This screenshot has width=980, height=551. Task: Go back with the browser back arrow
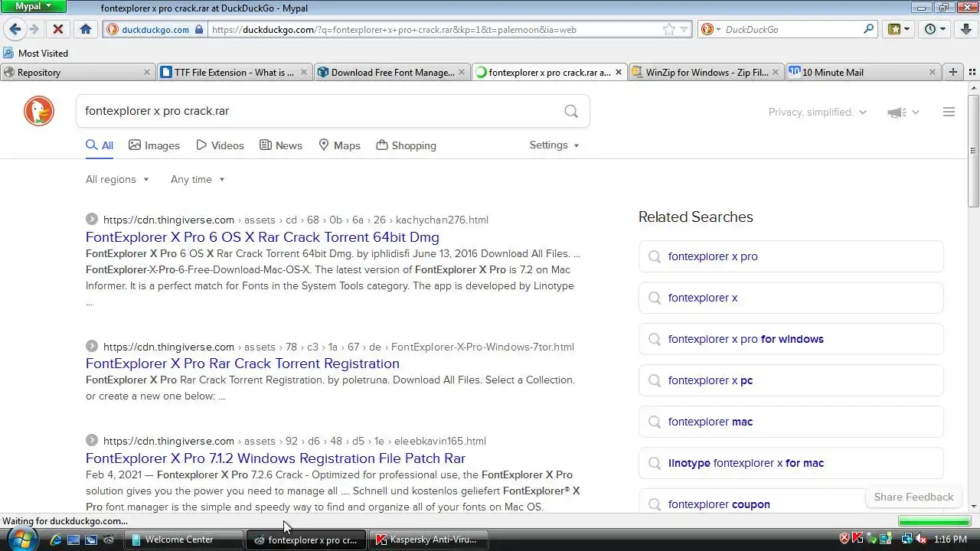tap(15, 29)
